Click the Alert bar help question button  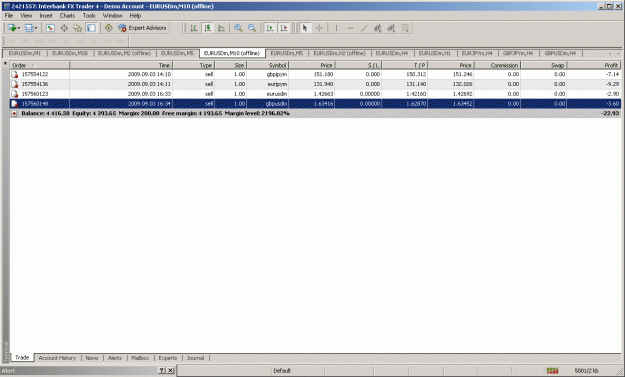point(161,371)
